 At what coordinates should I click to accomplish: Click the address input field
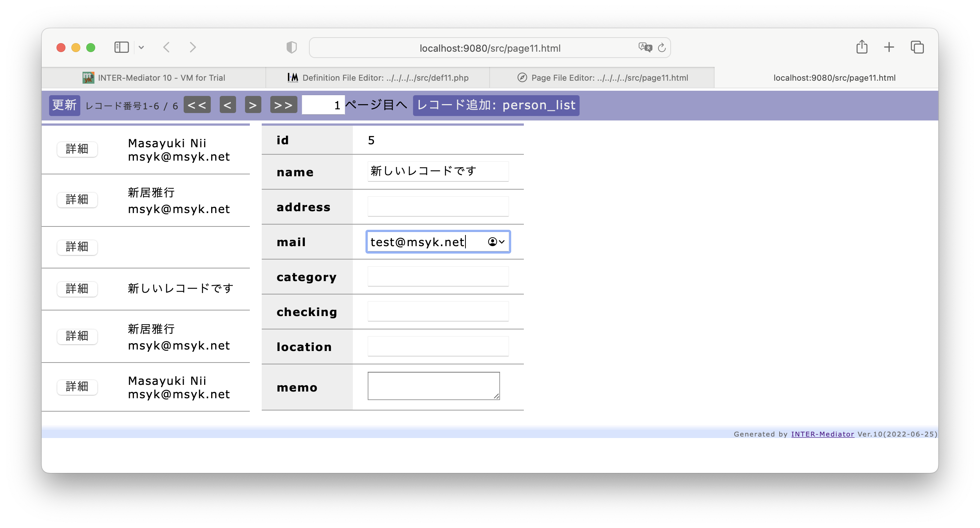coord(438,206)
